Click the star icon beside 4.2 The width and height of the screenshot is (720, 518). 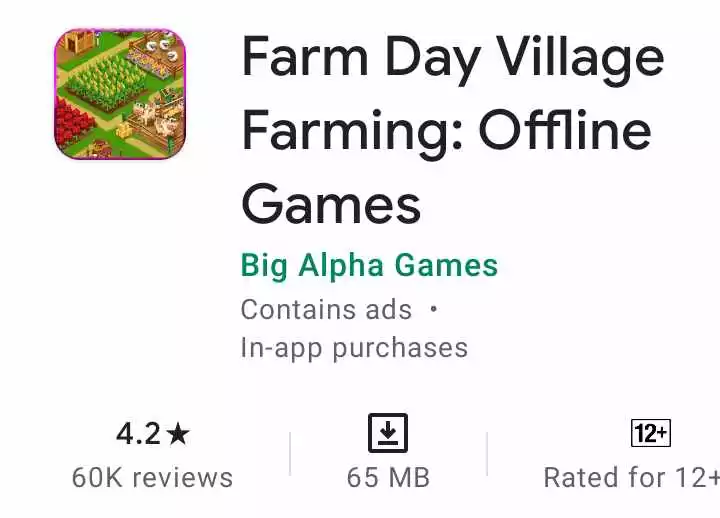pos(178,434)
